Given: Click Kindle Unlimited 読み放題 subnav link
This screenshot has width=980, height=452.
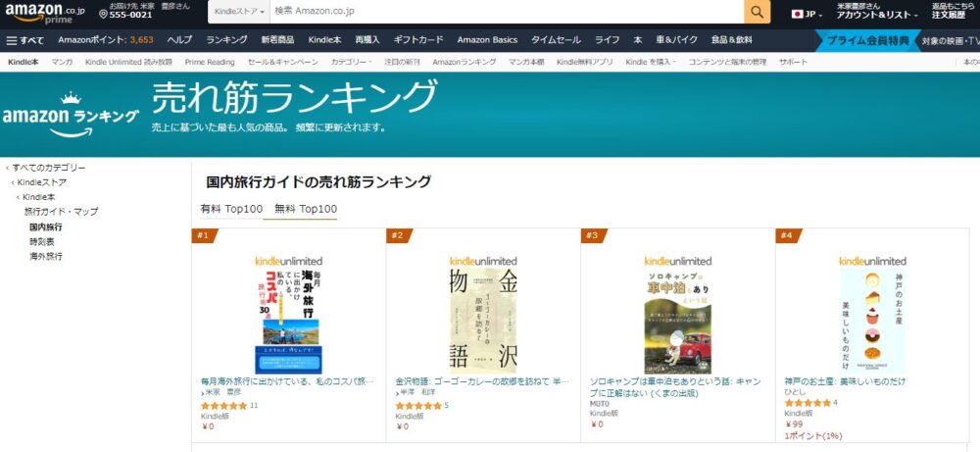Looking at the screenshot, I should click(x=128, y=62).
